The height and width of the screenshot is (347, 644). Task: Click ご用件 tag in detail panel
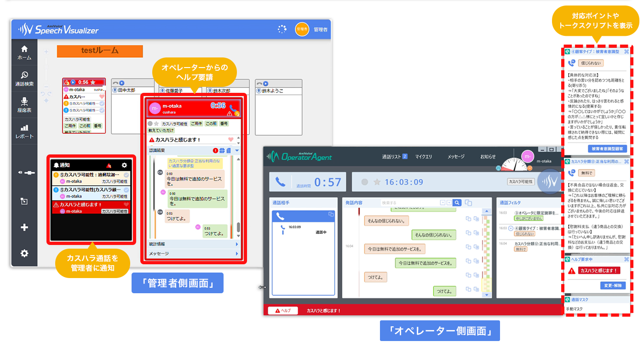point(196,124)
